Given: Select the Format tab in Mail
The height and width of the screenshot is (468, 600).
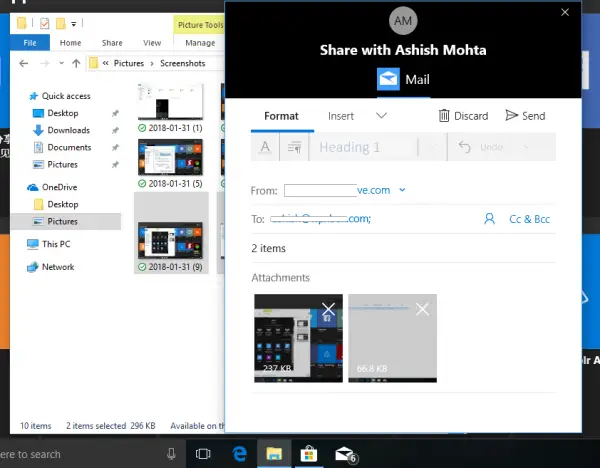Looking at the screenshot, I should tap(281, 116).
